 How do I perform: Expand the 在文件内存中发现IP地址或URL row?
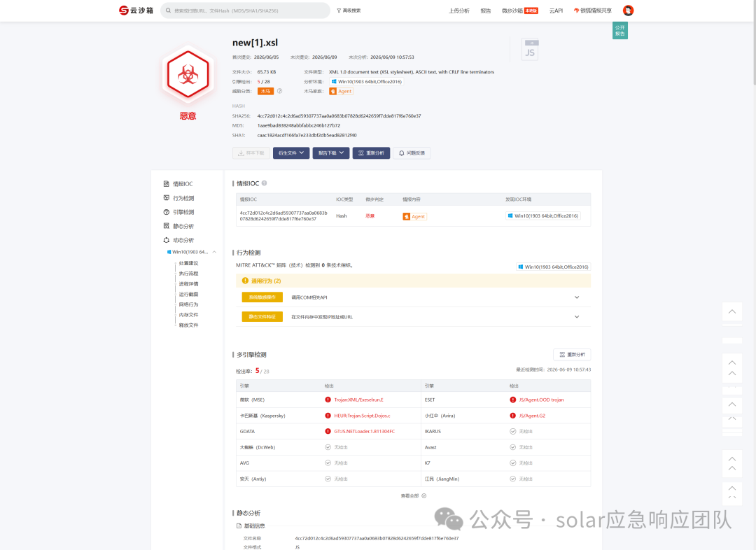click(577, 317)
